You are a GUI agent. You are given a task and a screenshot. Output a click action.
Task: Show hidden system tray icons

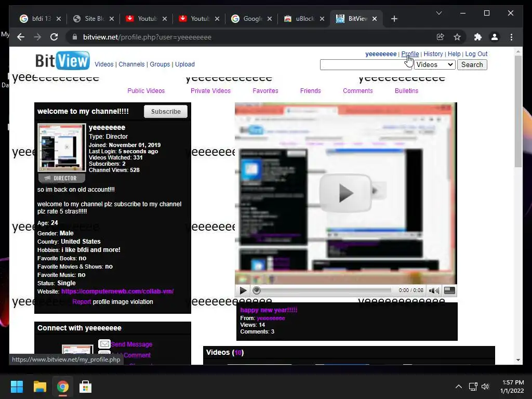(x=458, y=387)
